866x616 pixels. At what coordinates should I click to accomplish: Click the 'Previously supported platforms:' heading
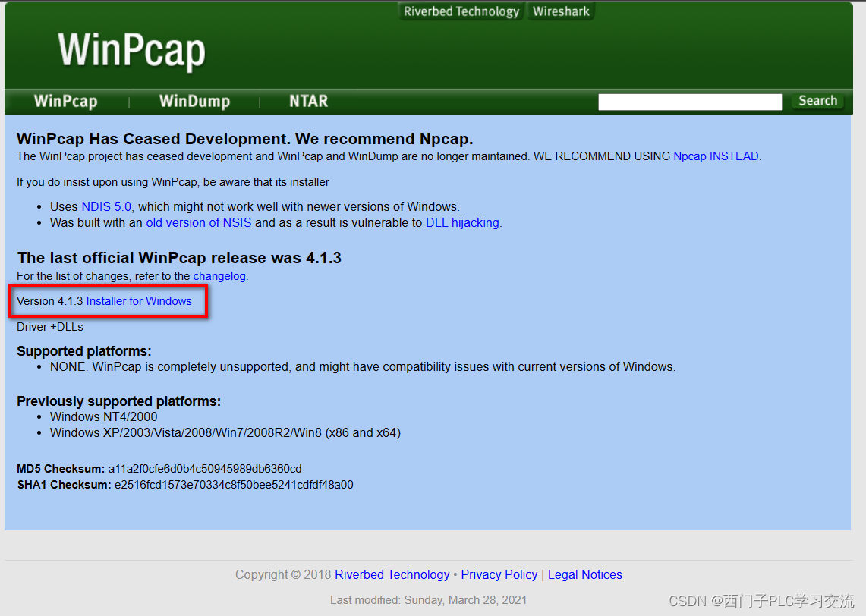point(118,401)
